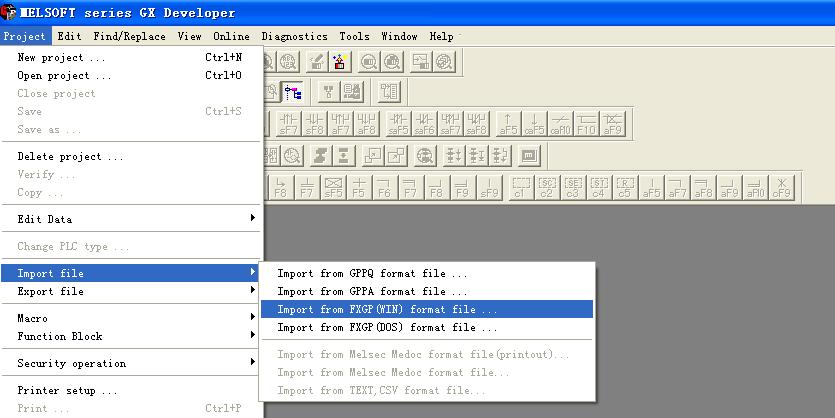Click New project in Project menu
The image size is (835, 418).
[61, 57]
